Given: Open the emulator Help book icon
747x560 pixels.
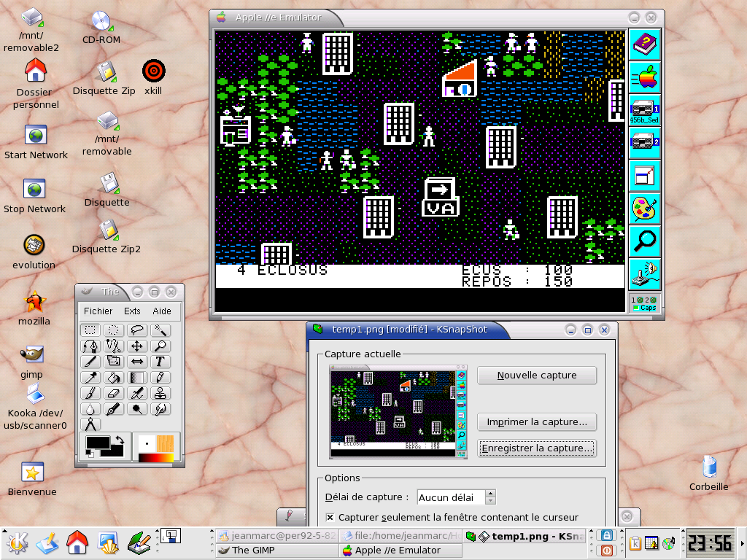Looking at the screenshot, I should (645, 44).
